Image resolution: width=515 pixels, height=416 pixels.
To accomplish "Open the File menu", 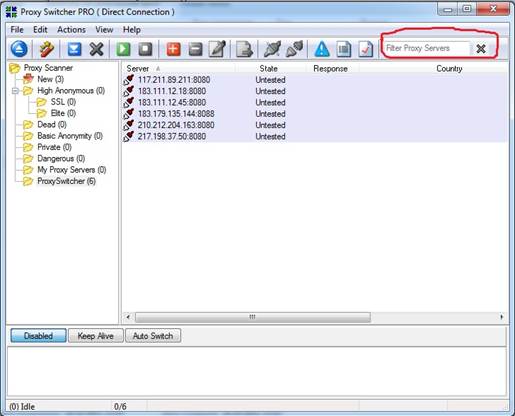I will [x=17, y=30].
